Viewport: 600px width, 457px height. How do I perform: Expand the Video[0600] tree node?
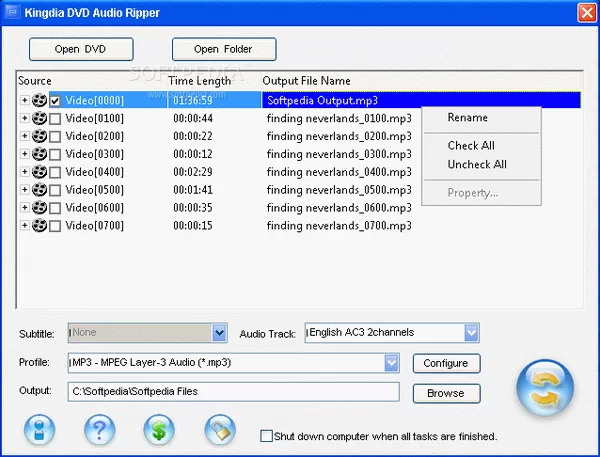(x=24, y=207)
